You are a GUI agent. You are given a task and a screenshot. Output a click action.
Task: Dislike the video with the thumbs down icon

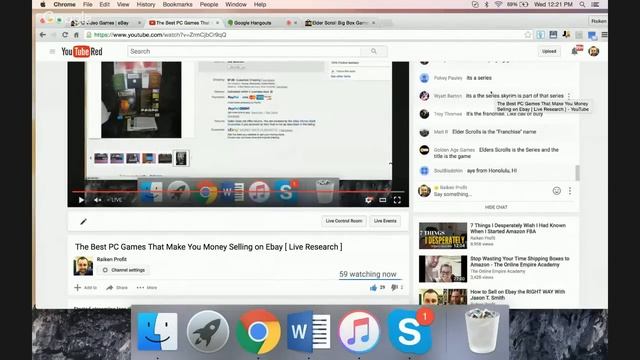[x=394, y=288]
